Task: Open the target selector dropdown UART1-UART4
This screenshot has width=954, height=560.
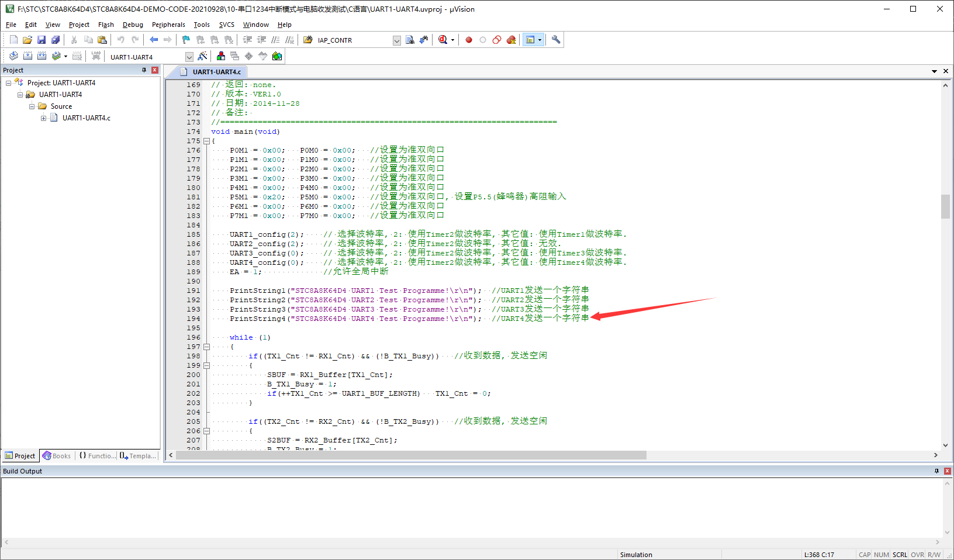Action: tap(189, 57)
